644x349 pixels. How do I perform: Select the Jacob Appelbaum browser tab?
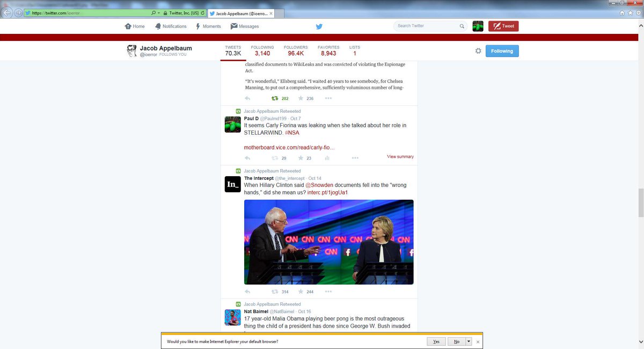click(240, 13)
